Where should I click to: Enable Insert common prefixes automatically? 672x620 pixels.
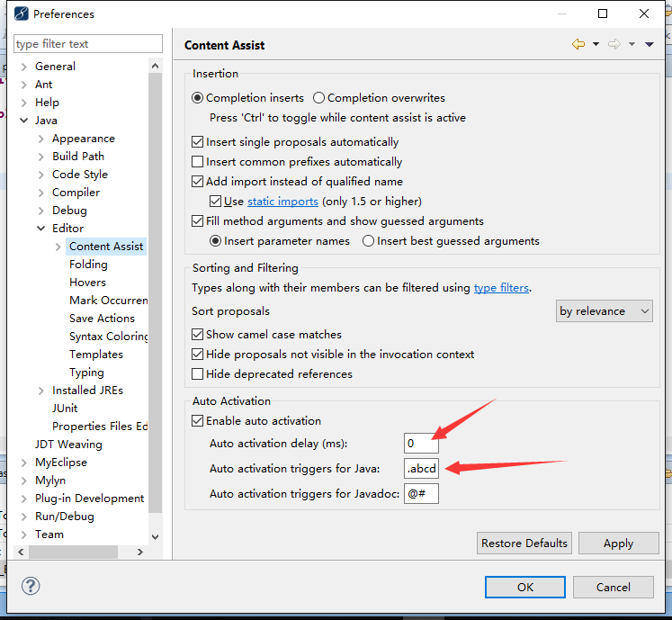(x=197, y=162)
